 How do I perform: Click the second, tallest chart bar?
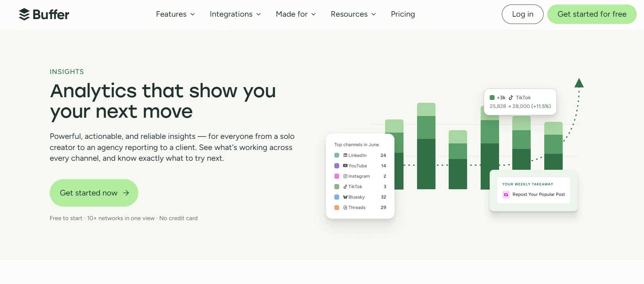(426, 146)
